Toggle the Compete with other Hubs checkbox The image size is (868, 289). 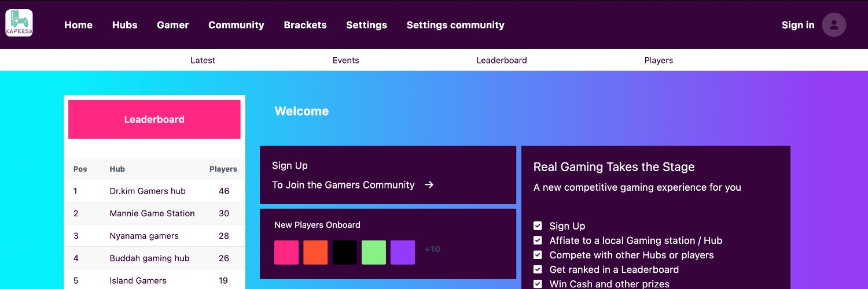point(538,255)
